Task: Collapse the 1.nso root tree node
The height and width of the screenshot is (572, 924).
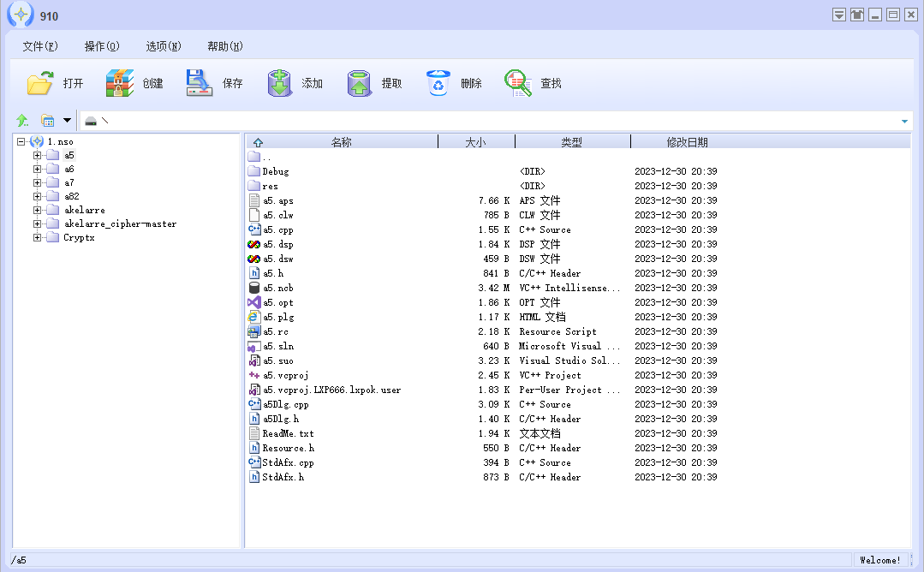Action: click(21, 142)
